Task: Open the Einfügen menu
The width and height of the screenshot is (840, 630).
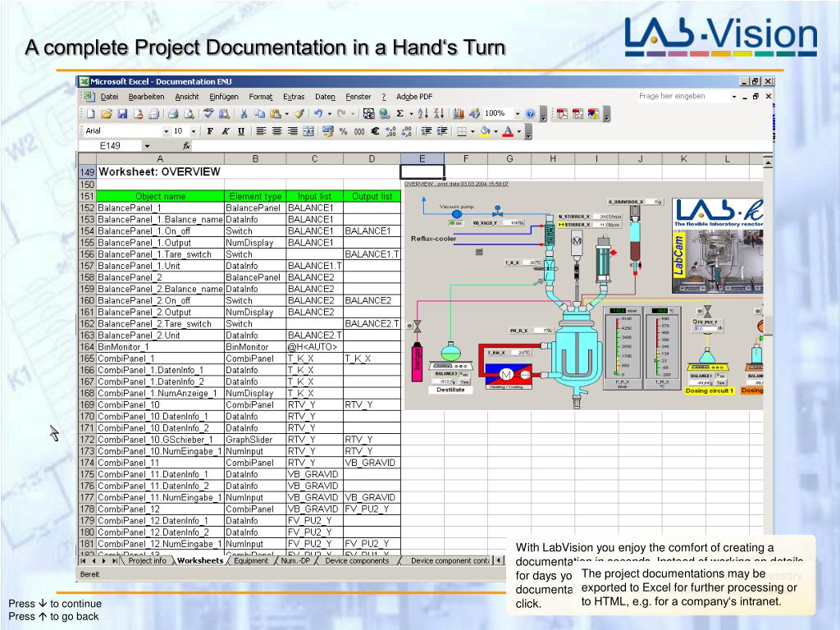Action: (224, 97)
